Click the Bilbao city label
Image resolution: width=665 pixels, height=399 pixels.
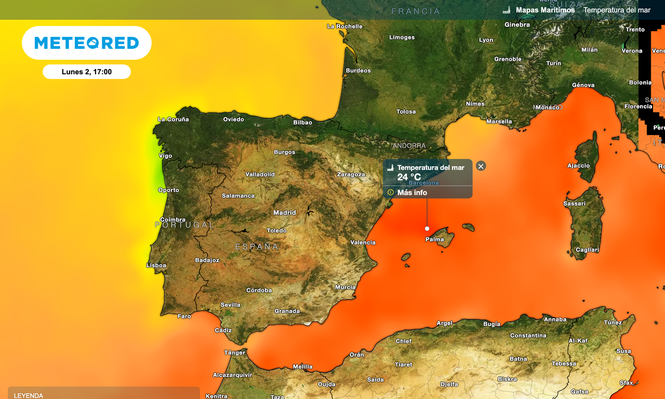pyautogui.click(x=303, y=123)
